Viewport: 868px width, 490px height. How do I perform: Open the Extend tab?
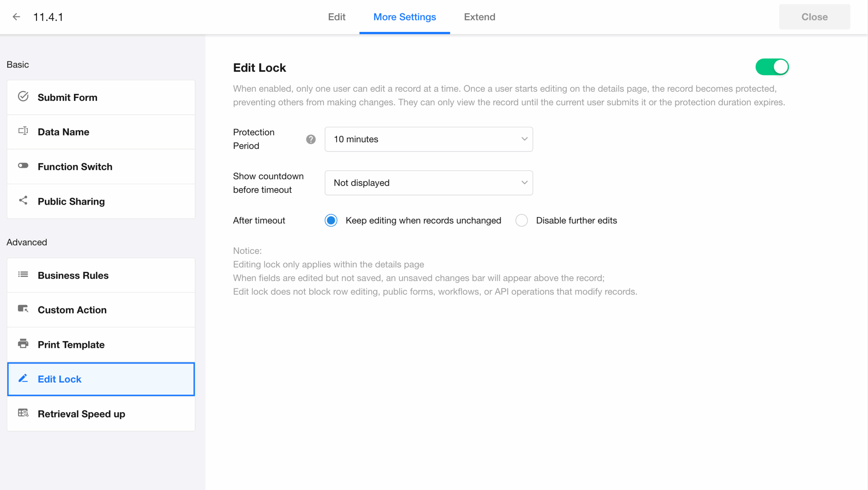pyautogui.click(x=479, y=17)
